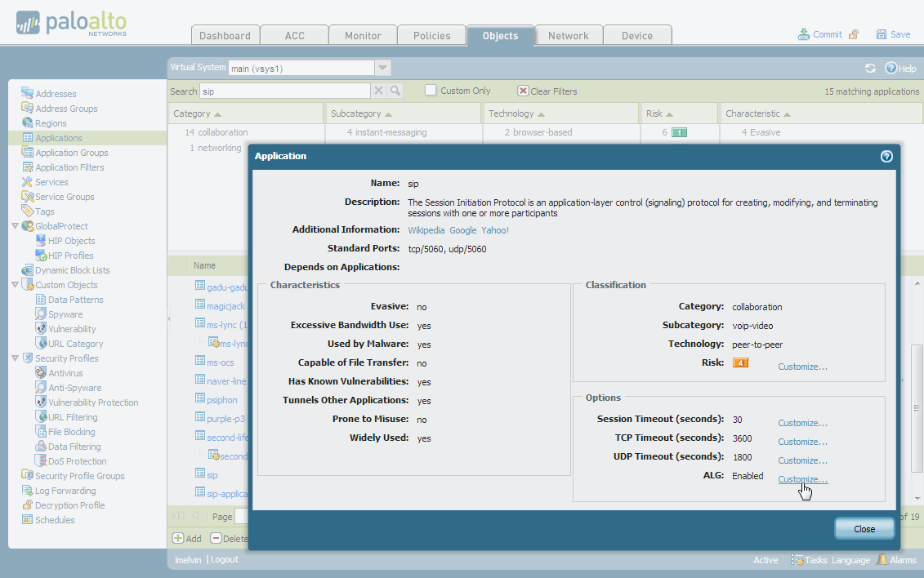
Task: Clear the search field with X icon
Action: (x=379, y=91)
